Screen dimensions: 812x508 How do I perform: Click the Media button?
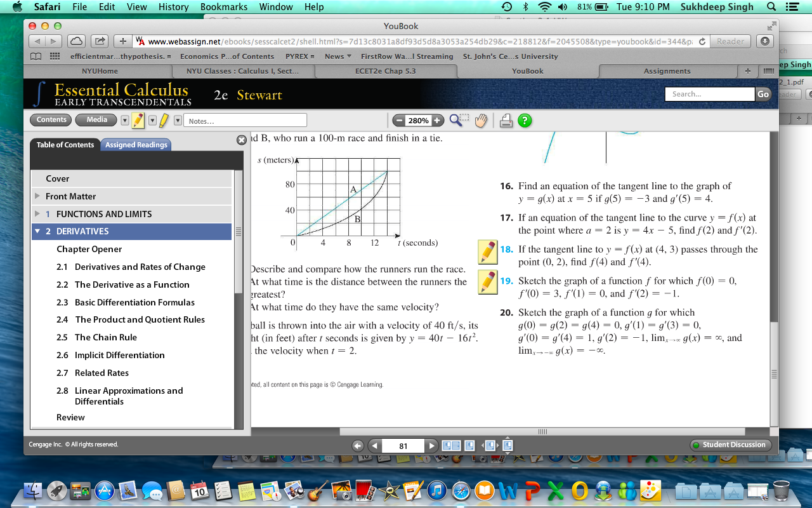96,119
